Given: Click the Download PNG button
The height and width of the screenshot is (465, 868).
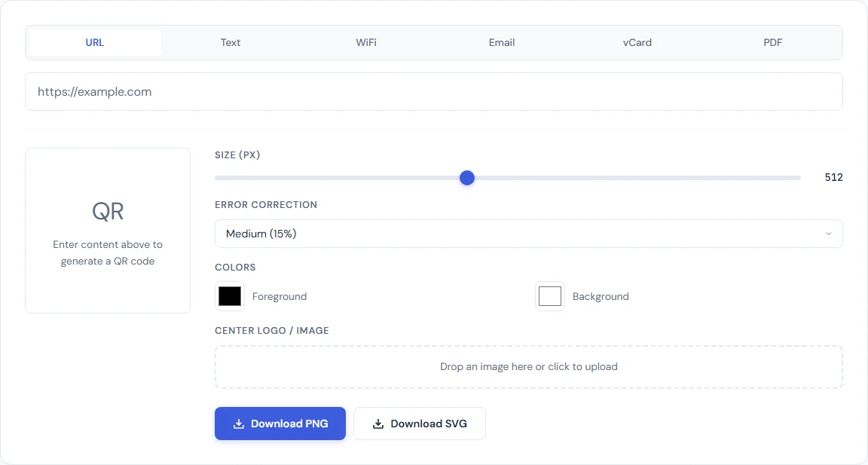Looking at the screenshot, I should (x=280, y=423).
